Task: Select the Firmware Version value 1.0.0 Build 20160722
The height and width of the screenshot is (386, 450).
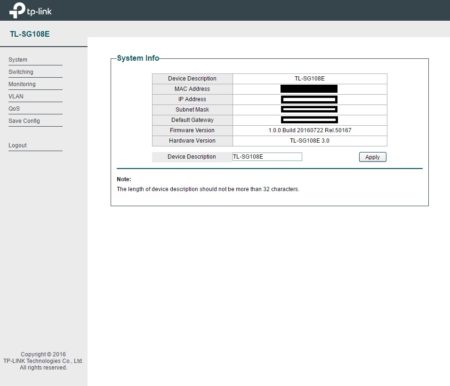Action: [x=310, y=130]
